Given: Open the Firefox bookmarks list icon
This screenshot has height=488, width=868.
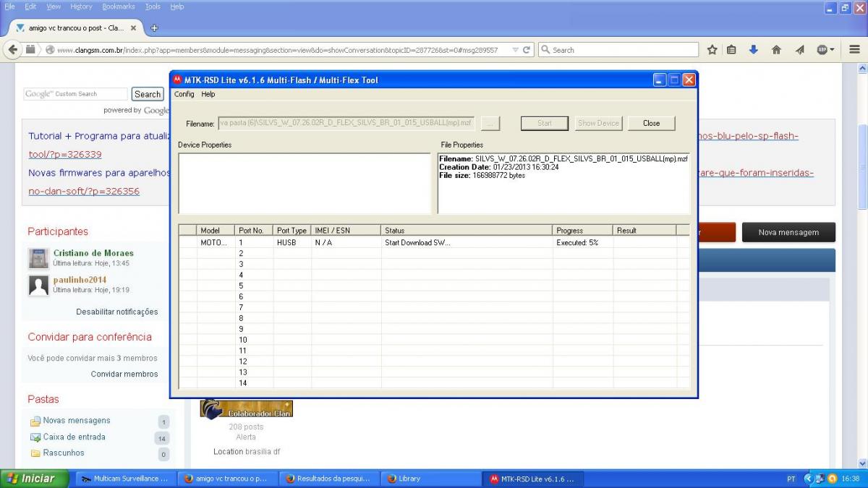Looking at the screenshot, I should (x=732, y=50).
